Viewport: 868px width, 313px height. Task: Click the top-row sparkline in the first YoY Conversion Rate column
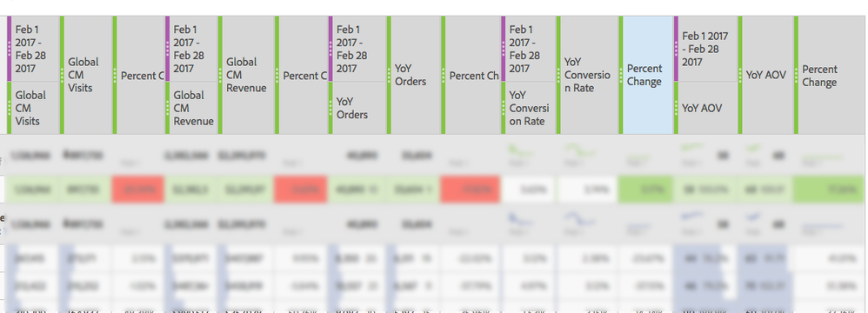point(520,150)
